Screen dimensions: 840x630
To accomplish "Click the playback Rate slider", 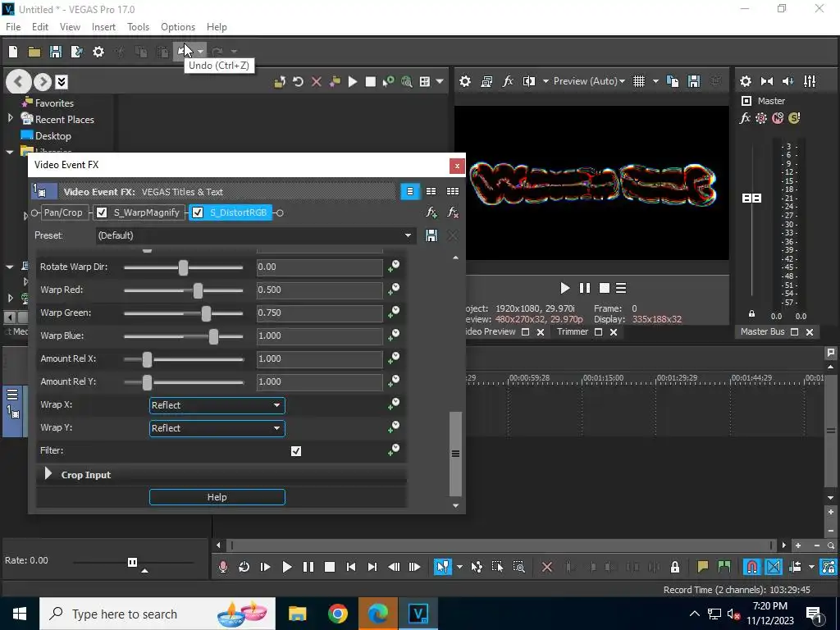I will point(133,562).
